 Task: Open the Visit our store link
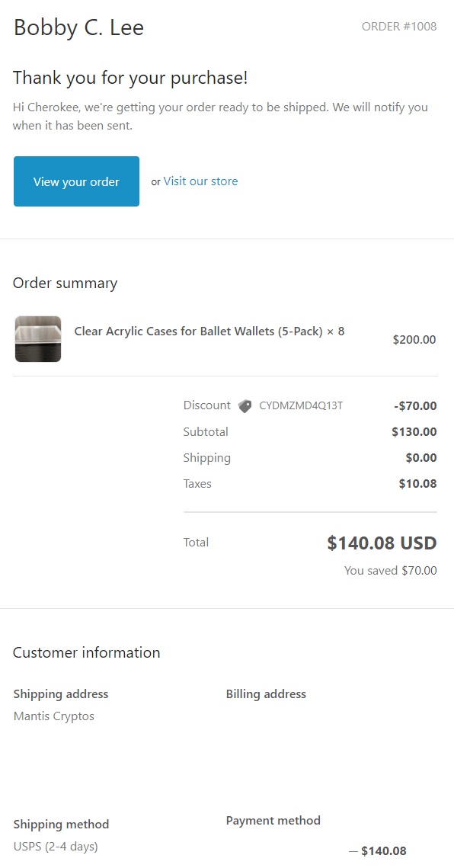(200, 181)
